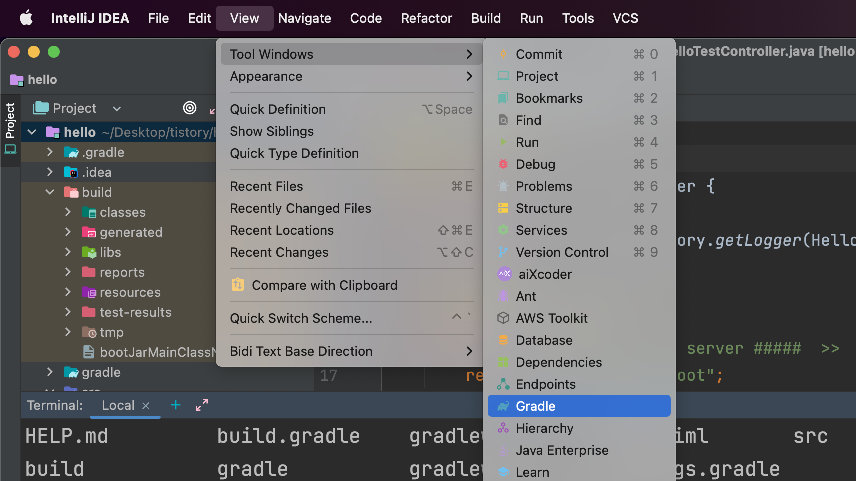Click the green Run icon in submenu
856x481 pixels.
pyautogui.click(x=503, y=142)
